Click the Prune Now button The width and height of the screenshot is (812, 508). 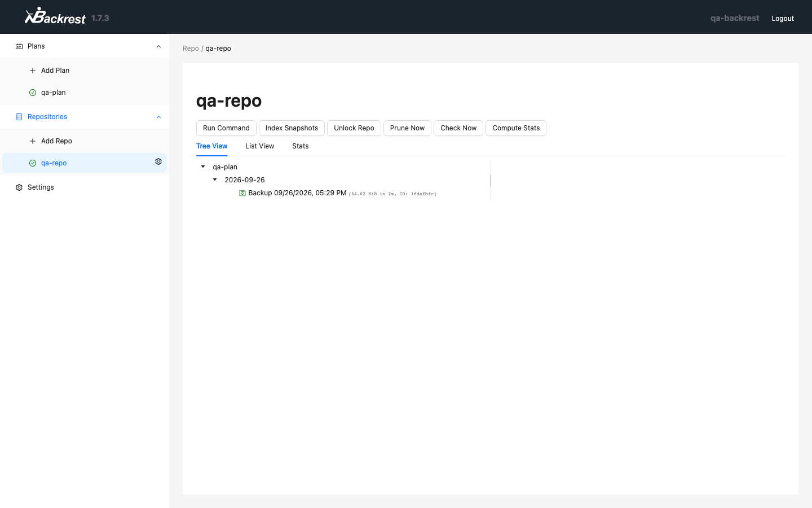407,128
